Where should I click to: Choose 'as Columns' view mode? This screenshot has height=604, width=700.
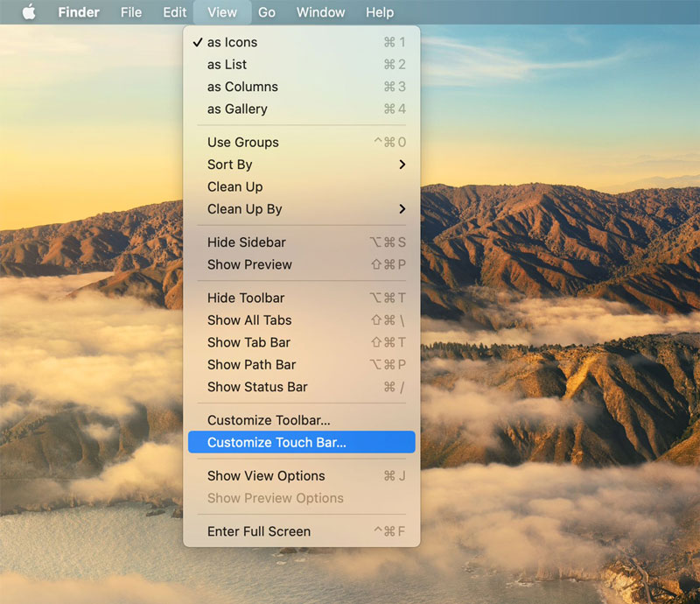[x=242, y=87]
